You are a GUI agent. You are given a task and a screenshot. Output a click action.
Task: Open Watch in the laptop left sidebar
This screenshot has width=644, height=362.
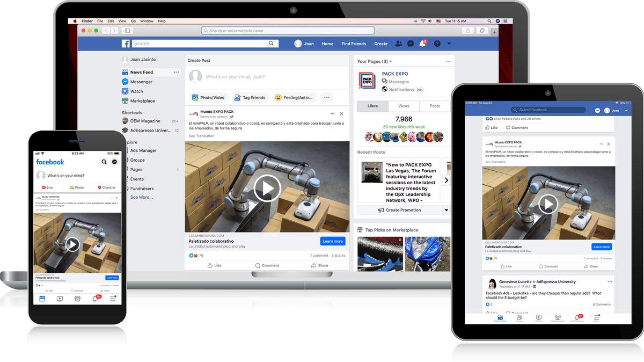136,91
